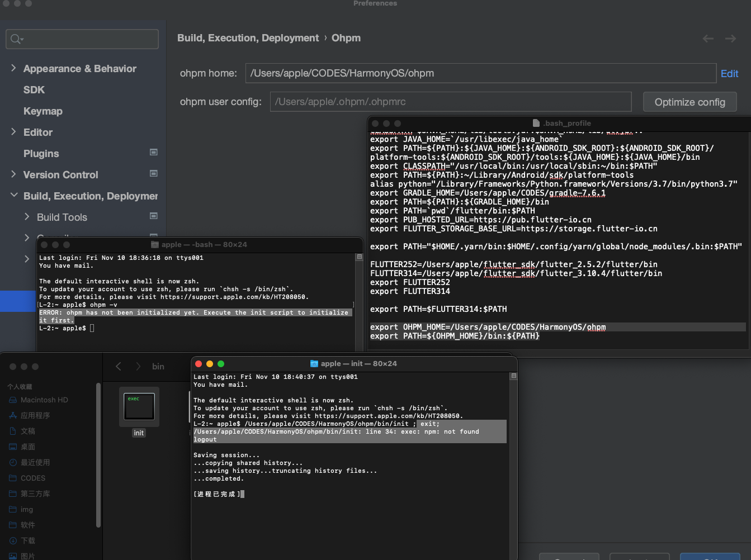This screenshot has width=751, height=560.
Task: Click the CODES folder icon in Finder sidebar
Action: click(x=13, y=478)
